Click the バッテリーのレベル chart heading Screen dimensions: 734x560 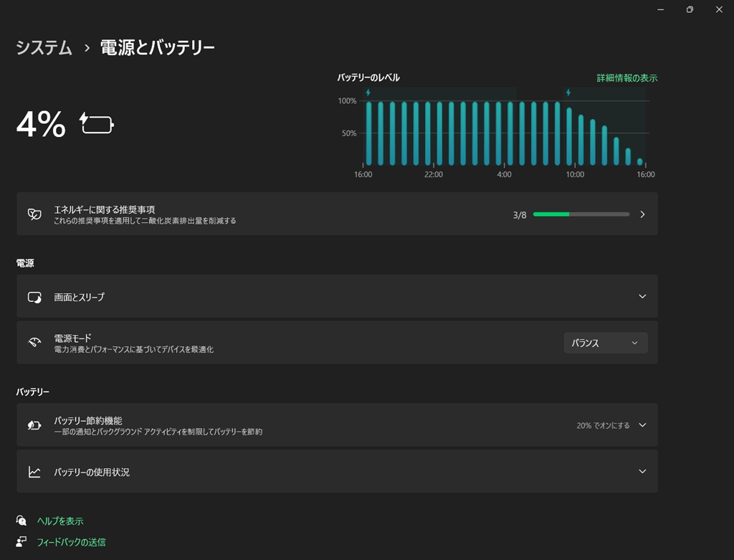point(368,77)
